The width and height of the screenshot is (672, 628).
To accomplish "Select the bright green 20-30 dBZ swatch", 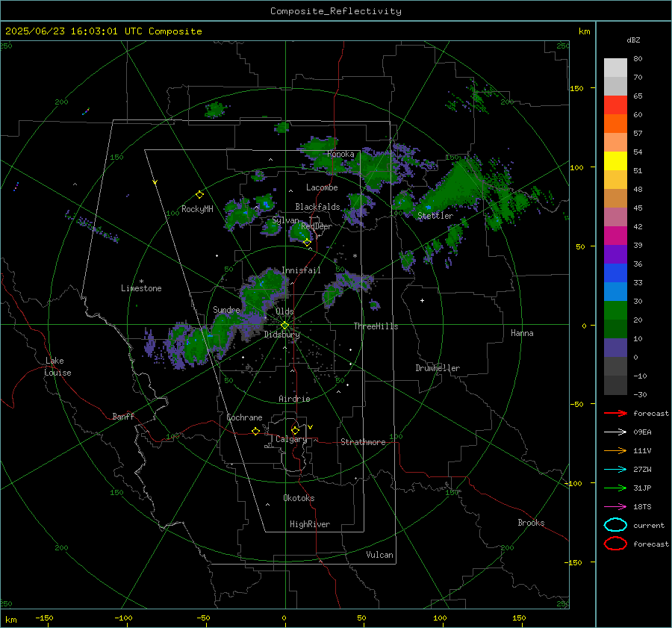I will click(615, 311).
